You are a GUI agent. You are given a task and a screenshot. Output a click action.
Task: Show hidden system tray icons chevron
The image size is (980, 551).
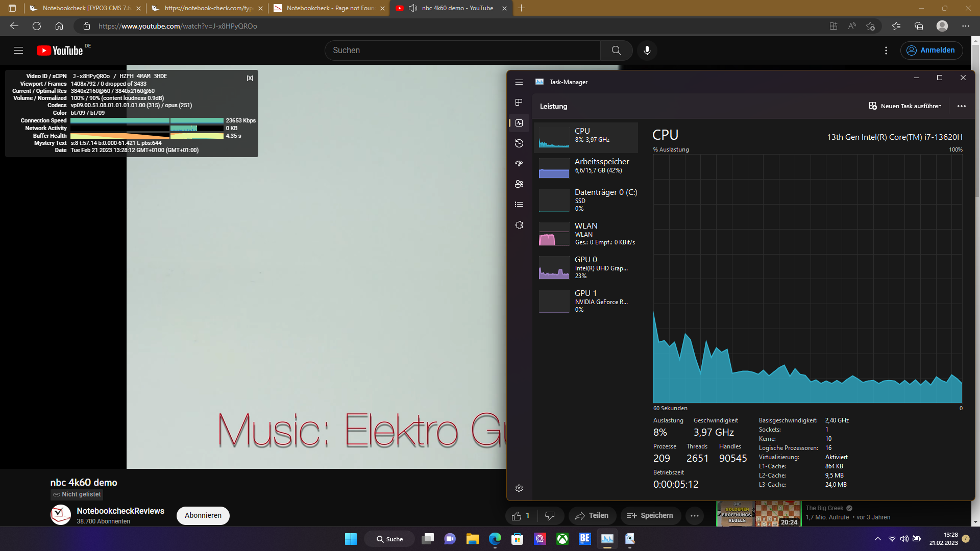[x=878, y=539]
